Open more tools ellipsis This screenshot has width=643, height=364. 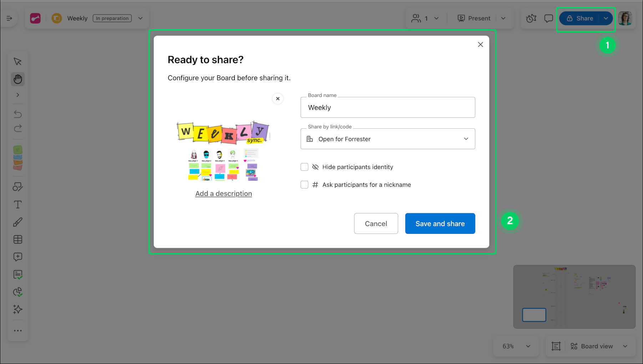[18, 331]
